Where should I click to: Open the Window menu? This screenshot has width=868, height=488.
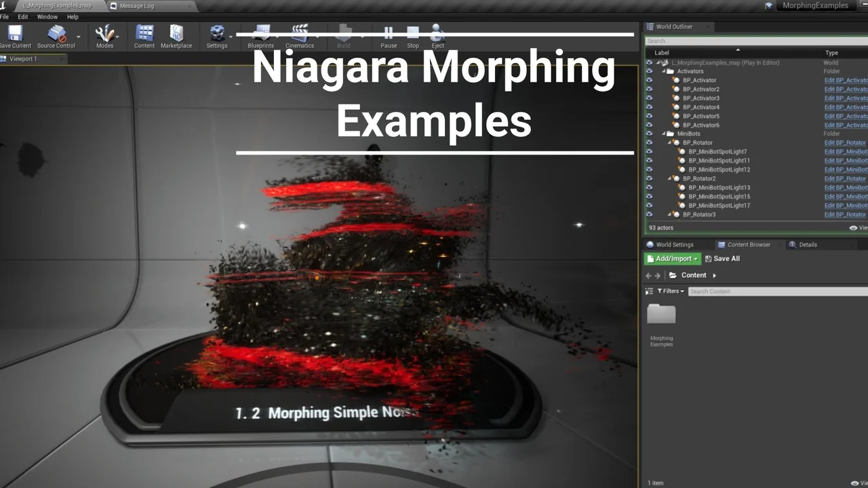pos(45,17)
